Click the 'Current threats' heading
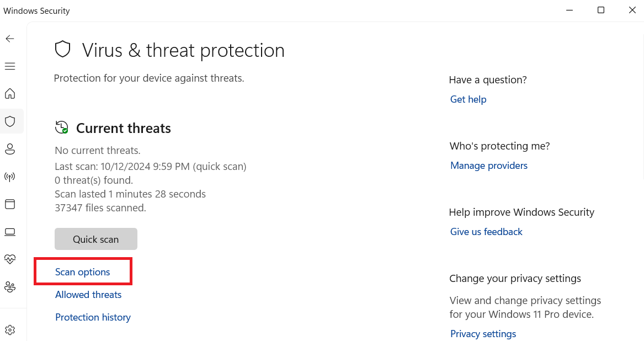 click(124, 128)
